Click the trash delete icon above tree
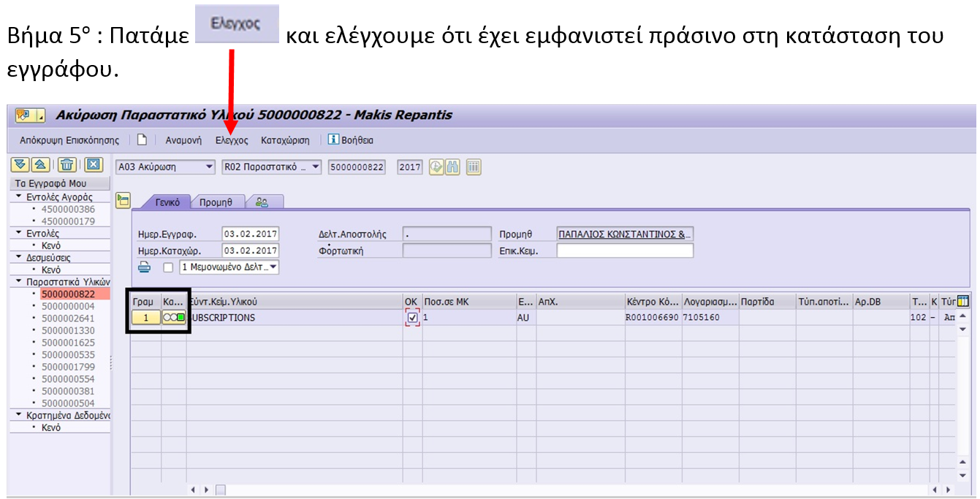Image resolution: width=980 pixels, height=499 pixels. click(x=67, y=165)
